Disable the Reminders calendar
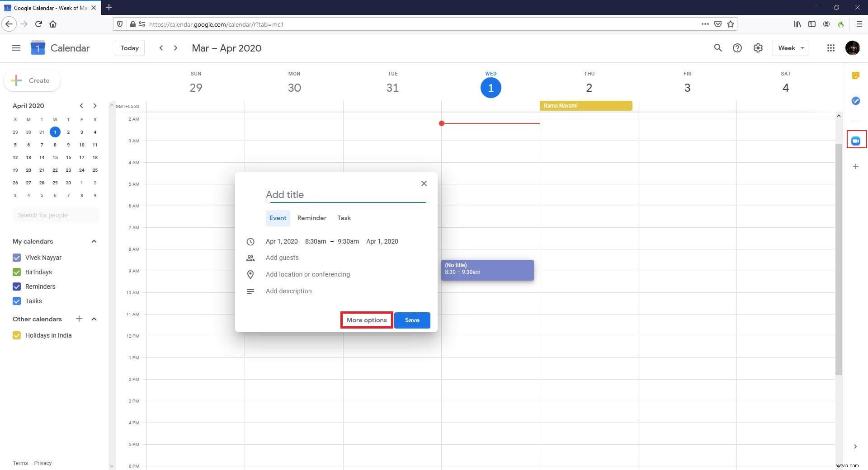868x470 pixels. coord(17,287)
